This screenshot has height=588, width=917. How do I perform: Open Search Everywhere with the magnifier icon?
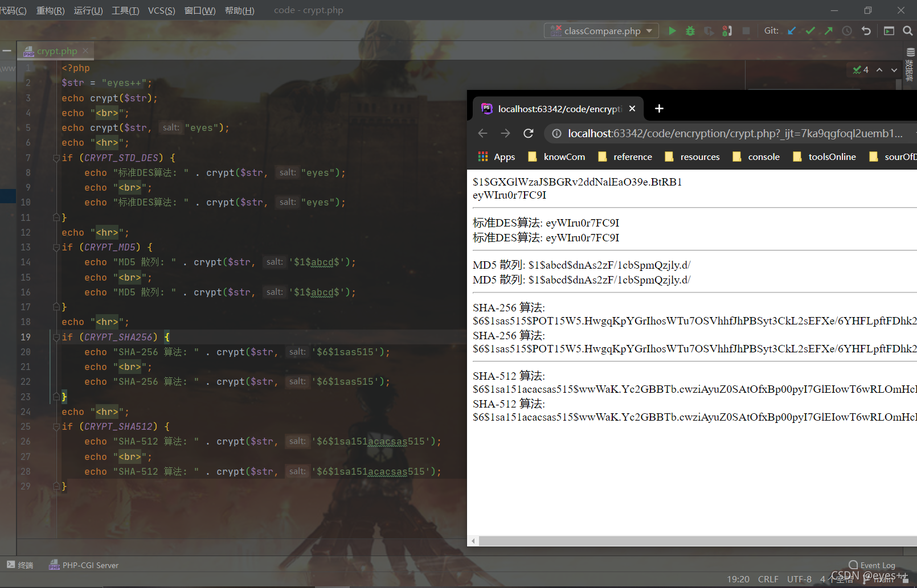[x=908, y=31]
